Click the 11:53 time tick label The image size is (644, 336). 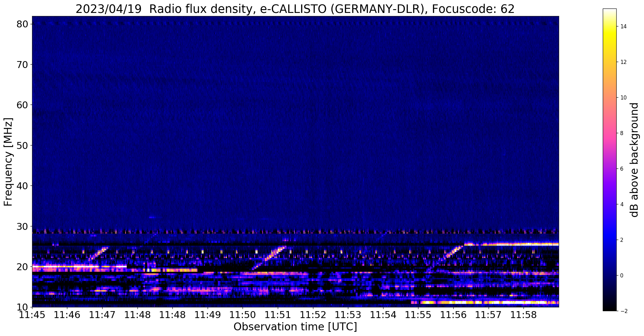coord(348,315)
